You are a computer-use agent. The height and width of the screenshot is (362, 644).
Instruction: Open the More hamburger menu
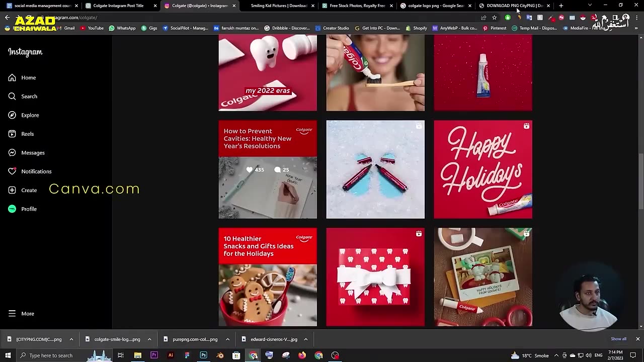pos(21,313)
